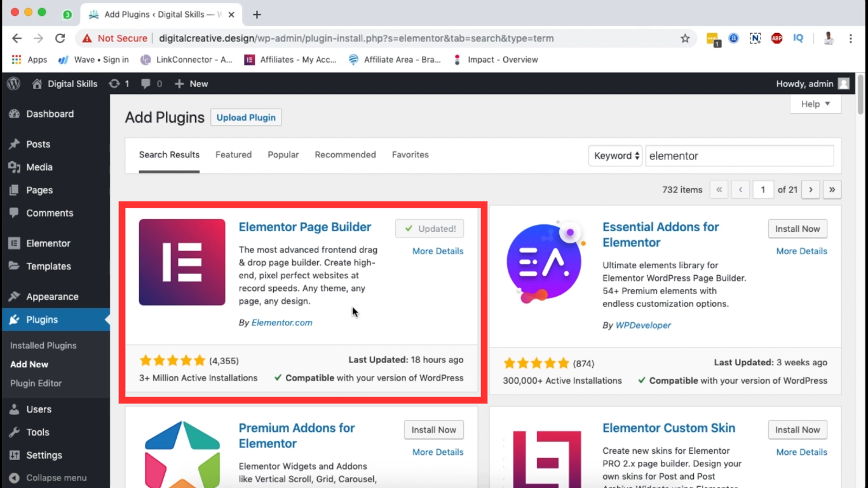View More Details for Essential Addons
Viewport: 868px width, 488px height.
(x=802, y=252)
